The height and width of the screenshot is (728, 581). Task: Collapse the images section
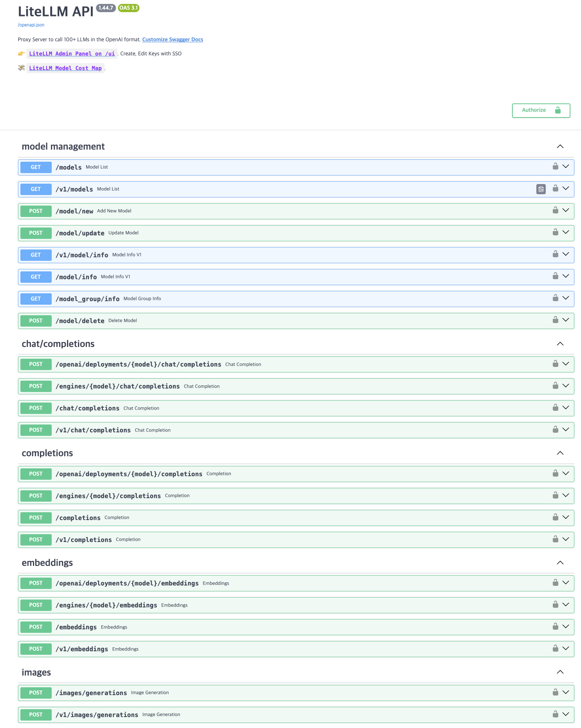click(560, 672)
